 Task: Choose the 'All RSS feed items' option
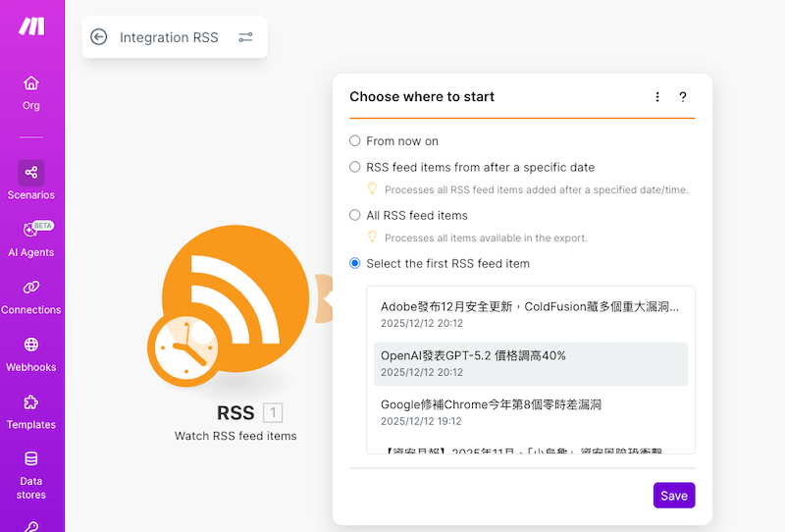[x=355, y=215]
